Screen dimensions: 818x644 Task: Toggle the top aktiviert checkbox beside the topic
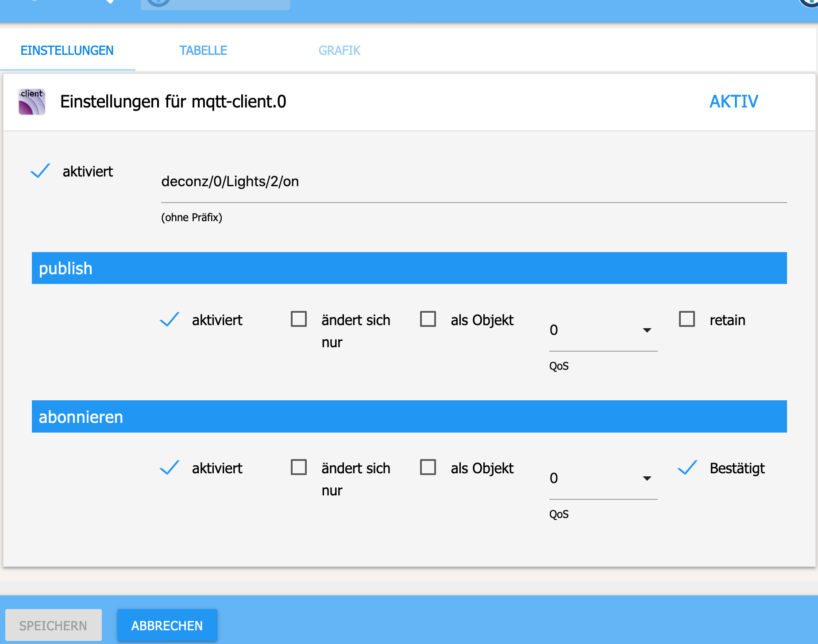40,171
